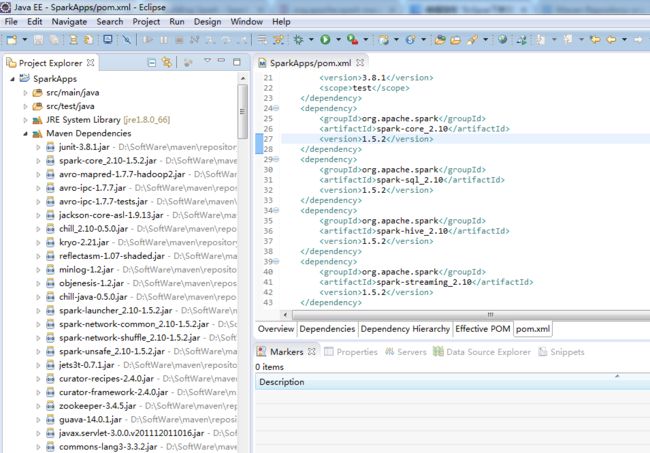Expand the junit-3.8.1.jar entry
This screenshot has width=650, height=453.
pyautogui.click(x=38, y=147)
